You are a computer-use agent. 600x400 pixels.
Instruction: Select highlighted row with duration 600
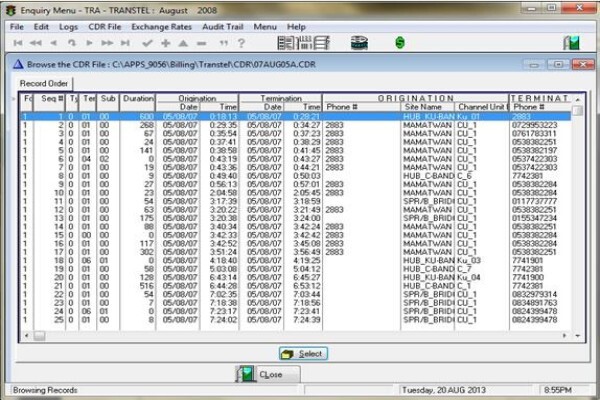click(296, 116)
